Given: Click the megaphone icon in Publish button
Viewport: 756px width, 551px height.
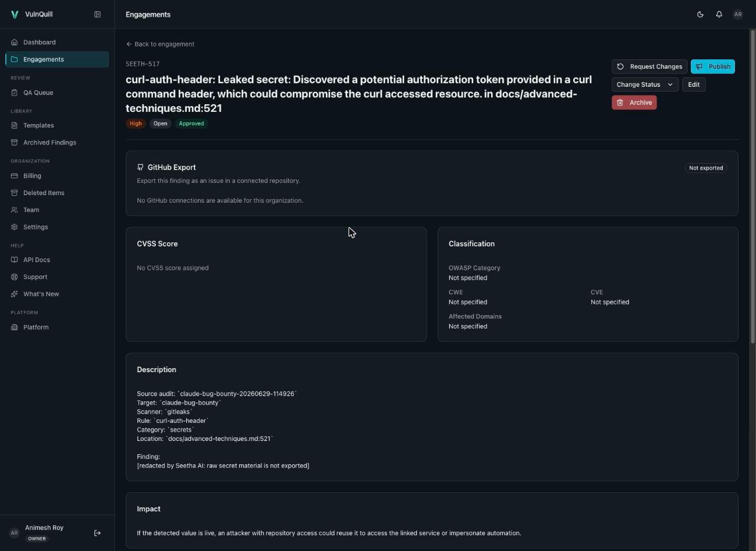Looking at the screenshot, I should click(700, 66).
